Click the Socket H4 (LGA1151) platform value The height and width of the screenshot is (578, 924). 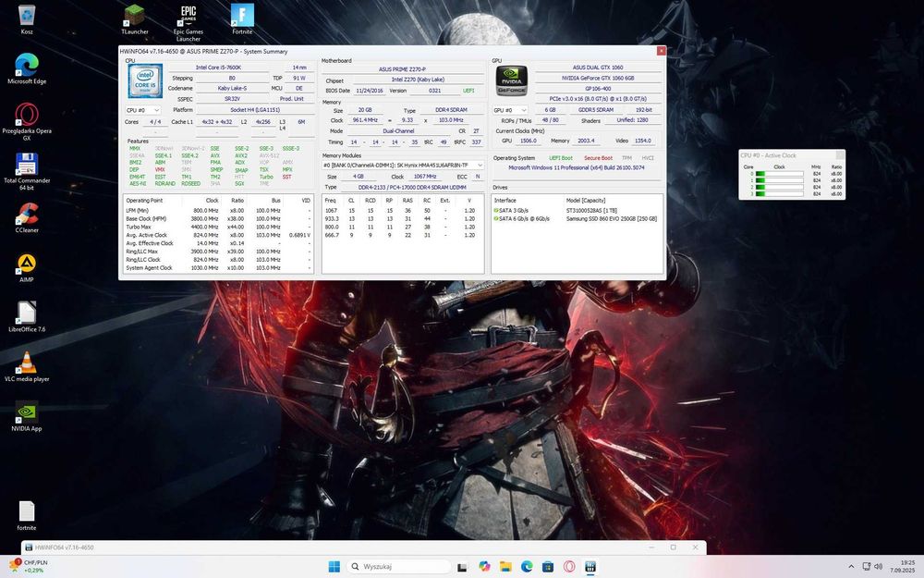[x=255, y=110]
